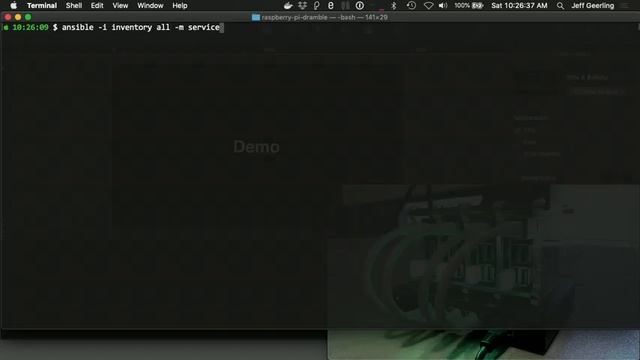640x360 pixels.
Task: Click the Docker whale menu bar icon
Action: 288,6
